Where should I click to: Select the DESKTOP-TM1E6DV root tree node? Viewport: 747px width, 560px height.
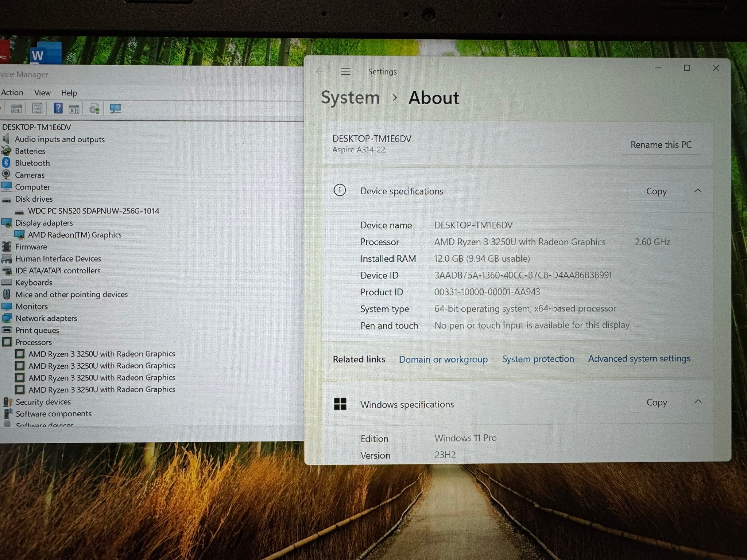tap(36, 127)
